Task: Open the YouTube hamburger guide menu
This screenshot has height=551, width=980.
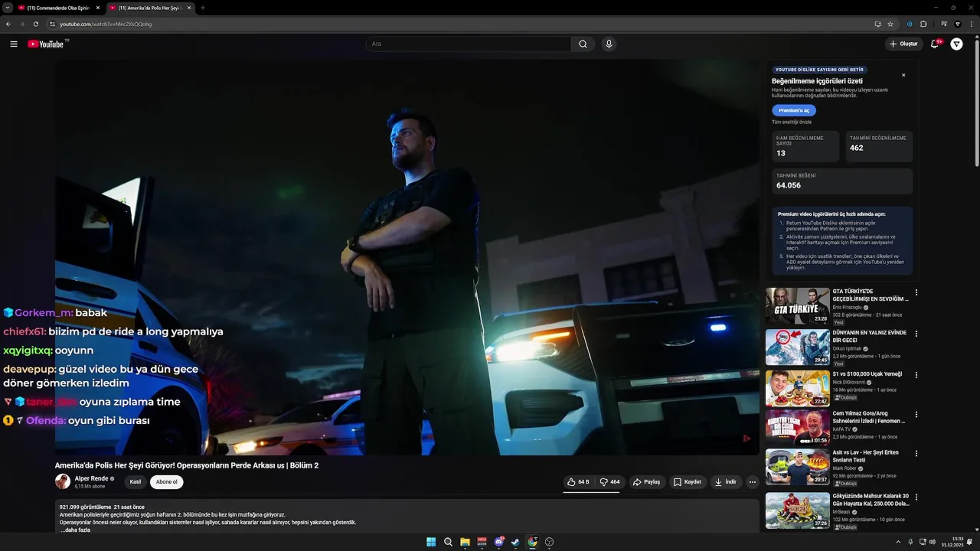Action: (x=14, y=44)
